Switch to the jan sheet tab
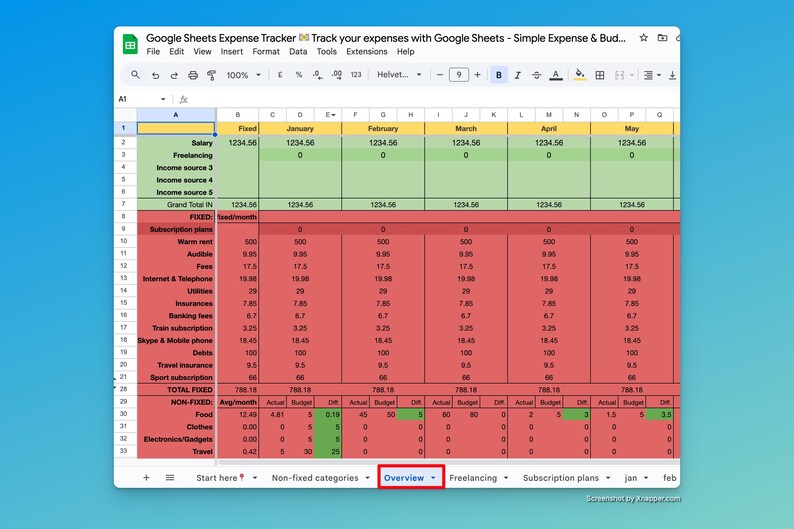Image resolution: width=794 pixels, height=529 pixels. [x=630, y=477]
